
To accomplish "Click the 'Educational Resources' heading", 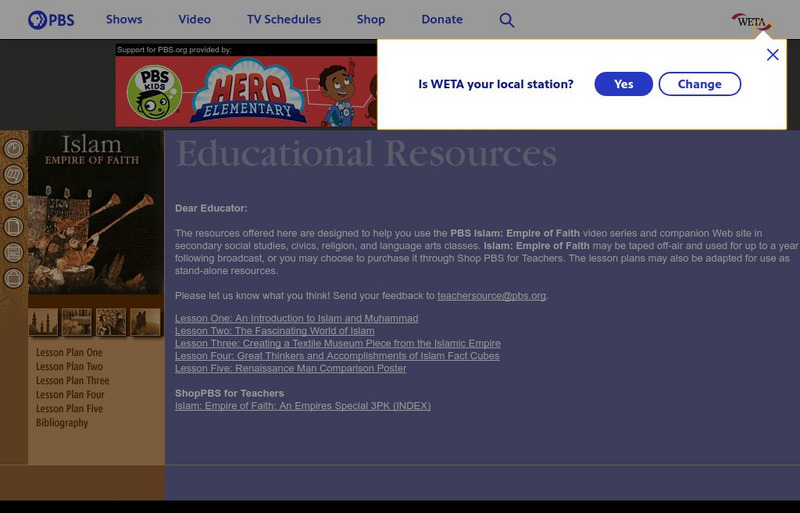I will (366, 153).
